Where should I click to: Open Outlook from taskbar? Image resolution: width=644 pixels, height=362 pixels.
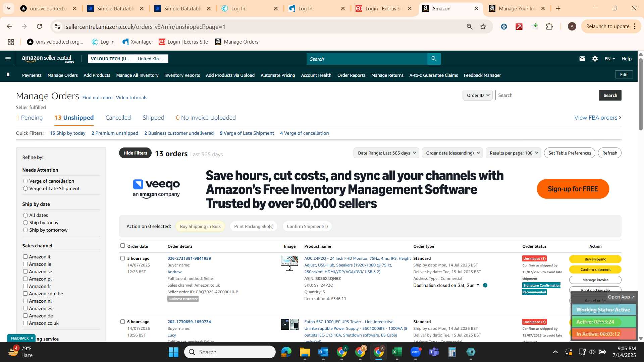(323, 352)
